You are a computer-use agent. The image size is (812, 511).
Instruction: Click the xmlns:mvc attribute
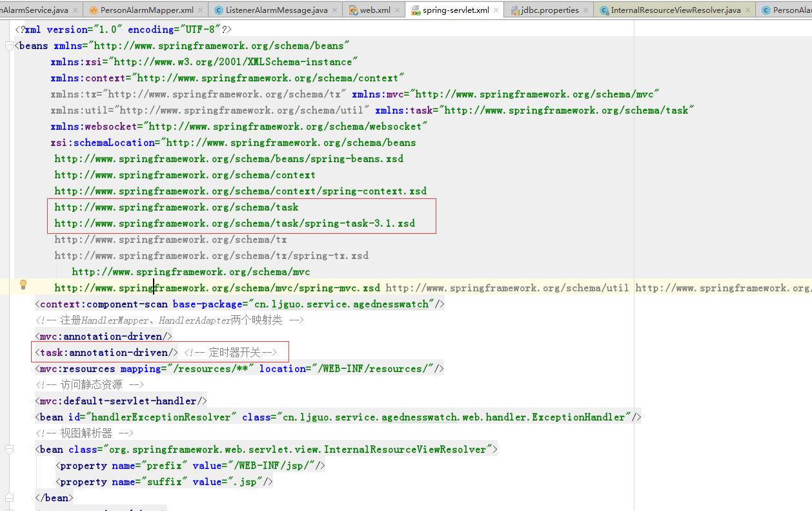point(505,94)
